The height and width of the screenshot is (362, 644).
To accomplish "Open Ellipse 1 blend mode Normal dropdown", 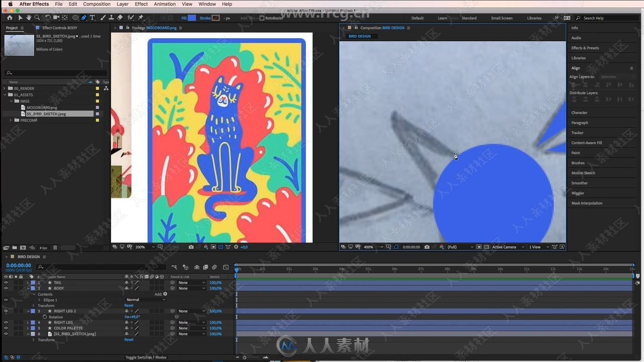I will [x=146, y=300].
